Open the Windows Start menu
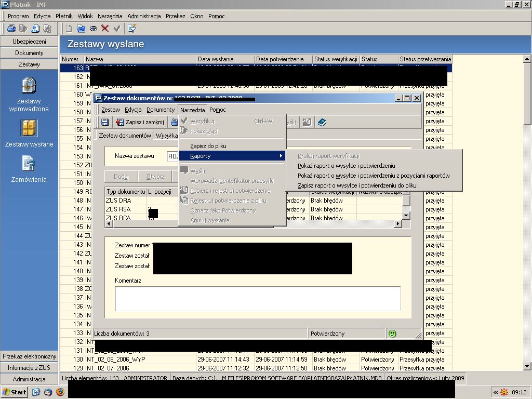The height and width of the screenshot is (399, 532). (x=14, y=392)
